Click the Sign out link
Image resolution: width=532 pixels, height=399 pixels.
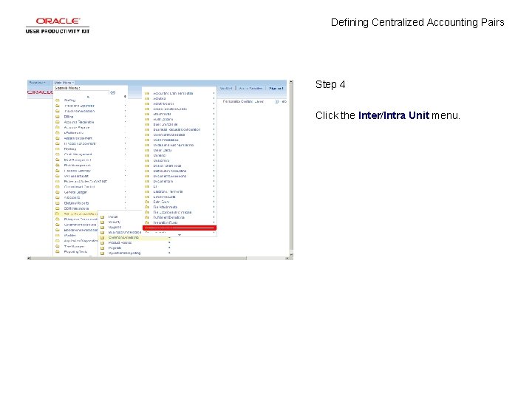(276, 88)
